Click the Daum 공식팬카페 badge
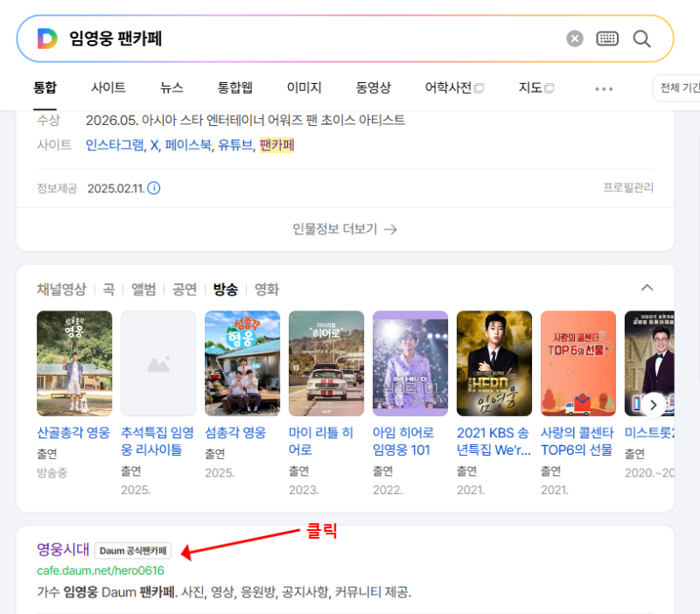The height and width of the screenshot is (614, 700). tap(133, 551)
